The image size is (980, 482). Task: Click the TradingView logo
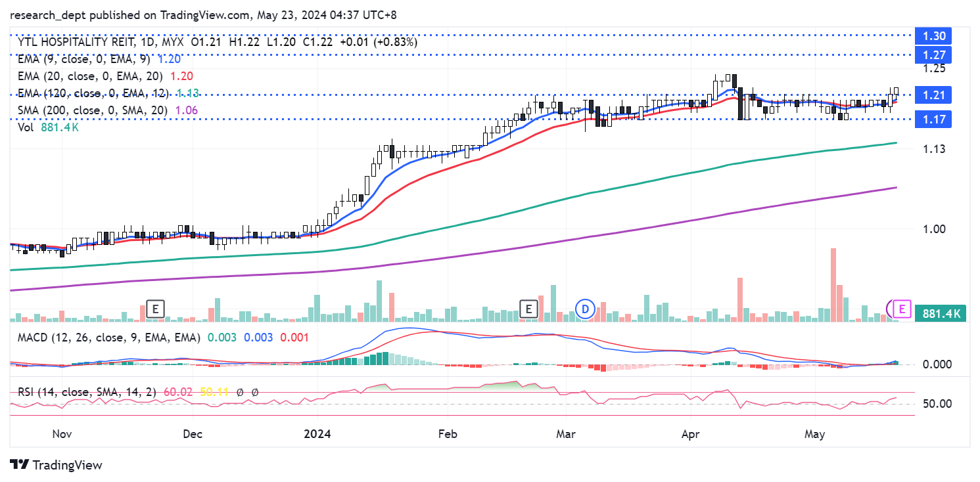tap(57, 465)
